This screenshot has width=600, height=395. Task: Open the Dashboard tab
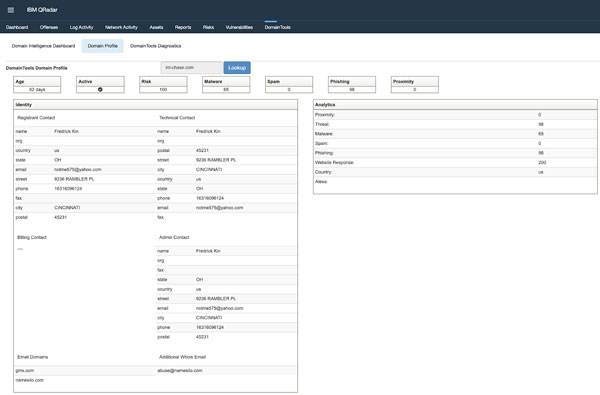click(x=17, y=27)
